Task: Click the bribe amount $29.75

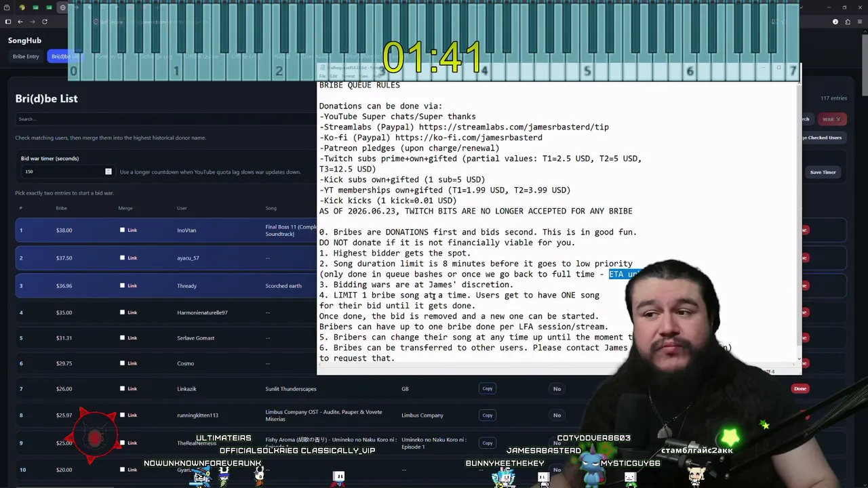Action: point(64,363)
